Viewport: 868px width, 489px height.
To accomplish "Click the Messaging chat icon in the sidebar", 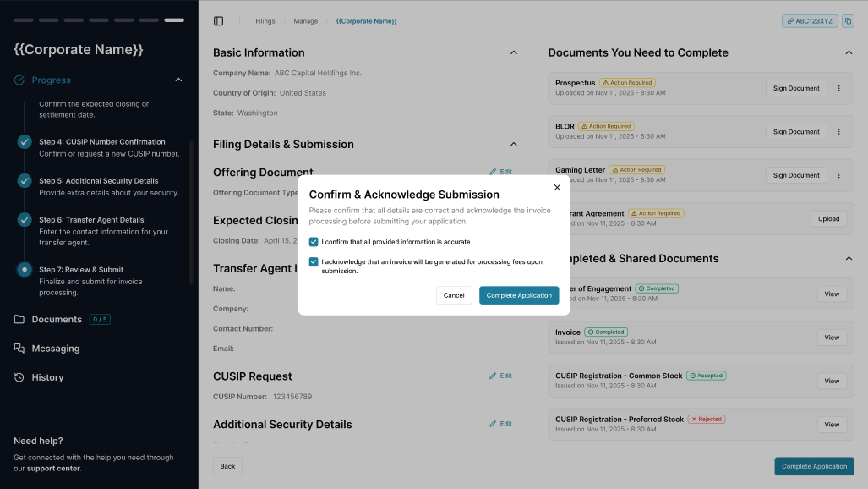I will coord(19,349).
